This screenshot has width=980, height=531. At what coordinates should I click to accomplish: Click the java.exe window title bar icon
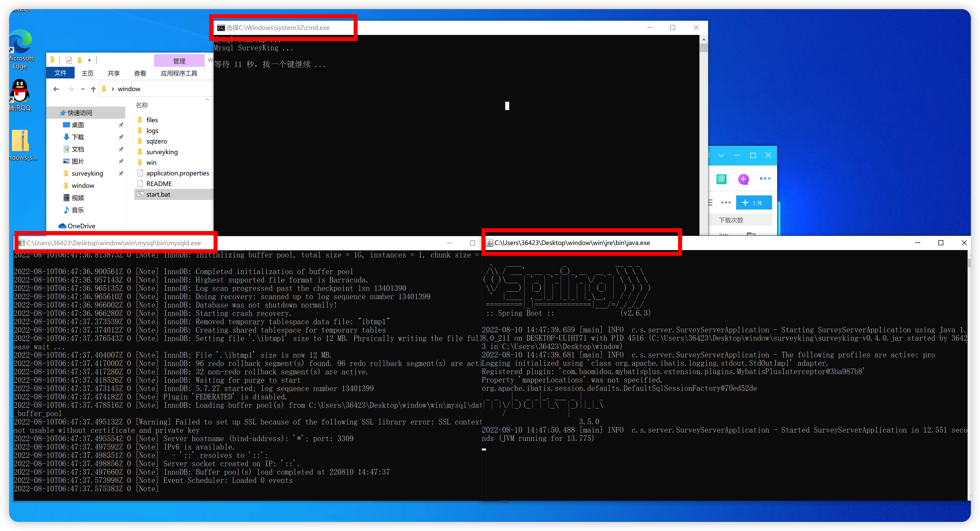tap(489, 243)
